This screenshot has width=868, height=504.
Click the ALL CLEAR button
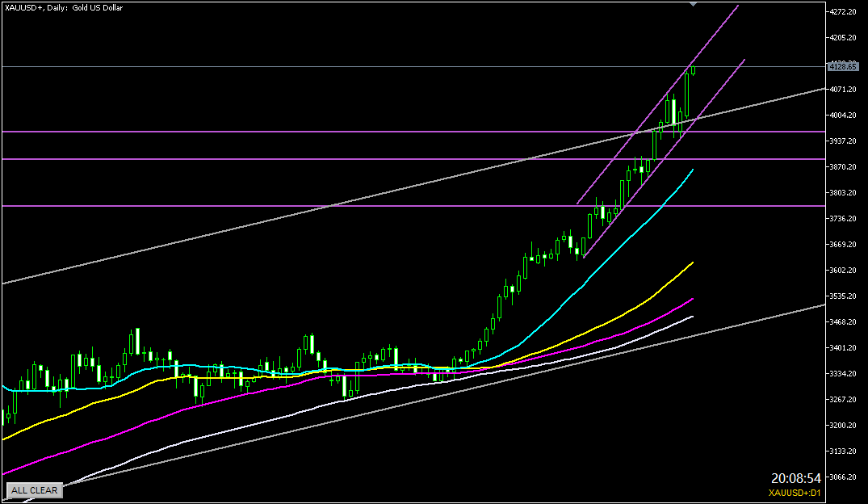tap(34, 490)
